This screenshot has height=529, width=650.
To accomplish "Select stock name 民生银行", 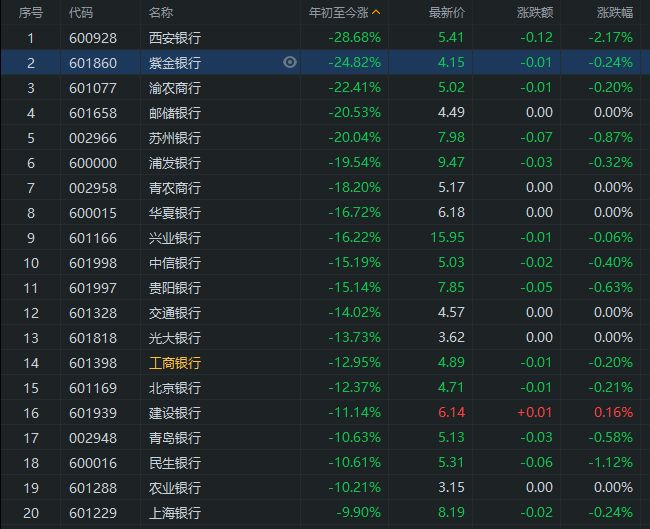I will (x=175, y=463).
